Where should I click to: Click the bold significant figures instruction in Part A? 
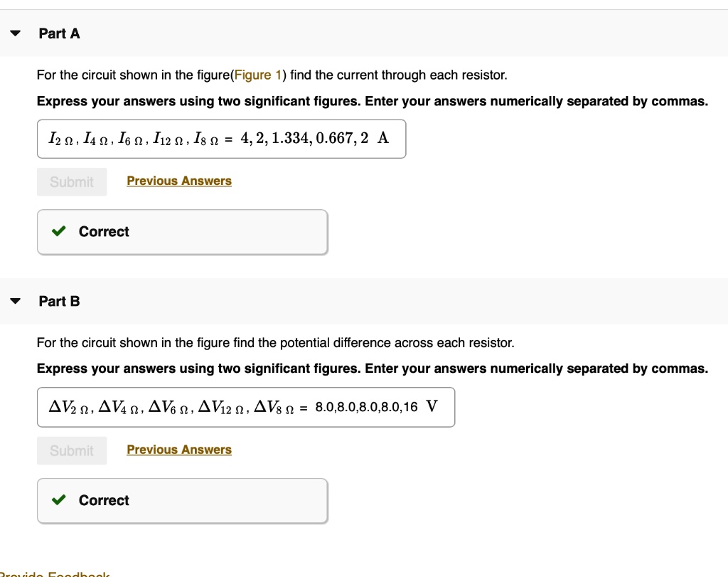372,102
